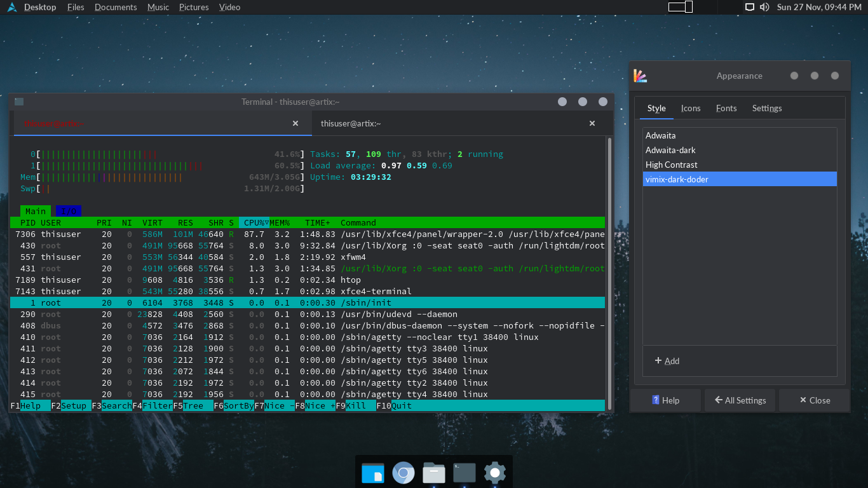The height and width of the screenshot is (488, 868).
Task: Switch to the second thisuser@artix terminal tab
Action: pos(463,123)
